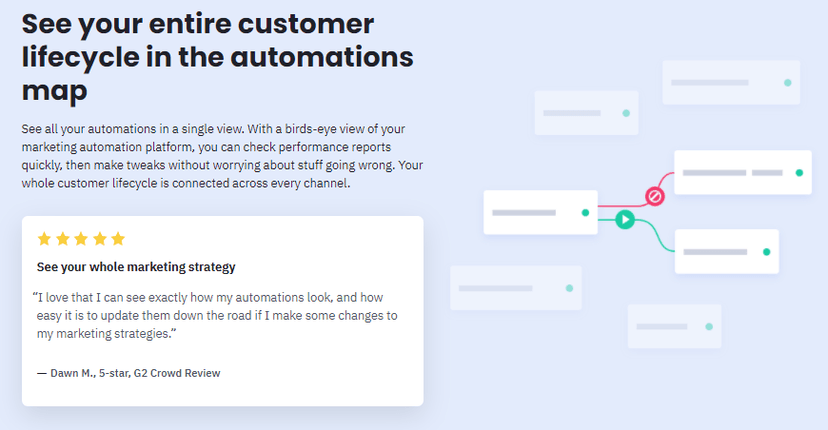The height and width of the screenshot is (430, 828).
Task: Click the green play icon in the automation map
Action: point(625,219)
